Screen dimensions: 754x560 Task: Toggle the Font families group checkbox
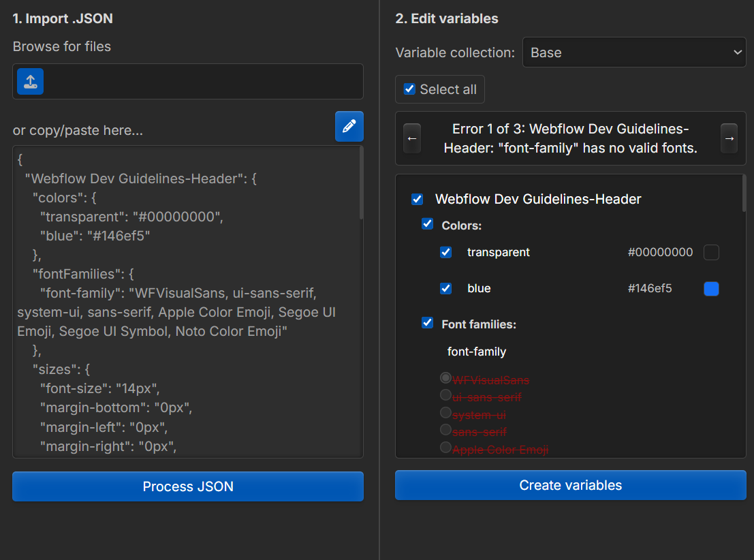click(428, 323)
